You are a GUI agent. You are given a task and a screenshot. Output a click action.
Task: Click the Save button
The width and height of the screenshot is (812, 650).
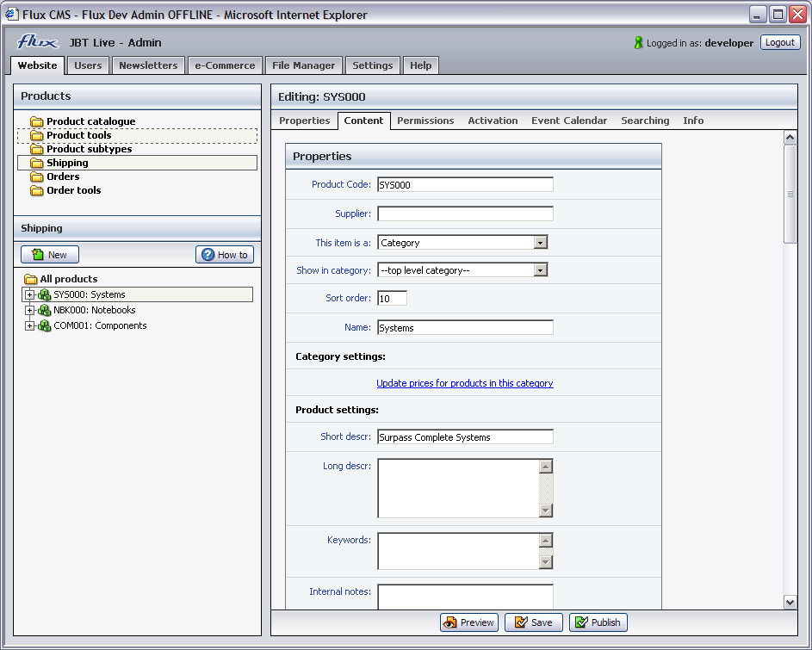click(533, 622)
